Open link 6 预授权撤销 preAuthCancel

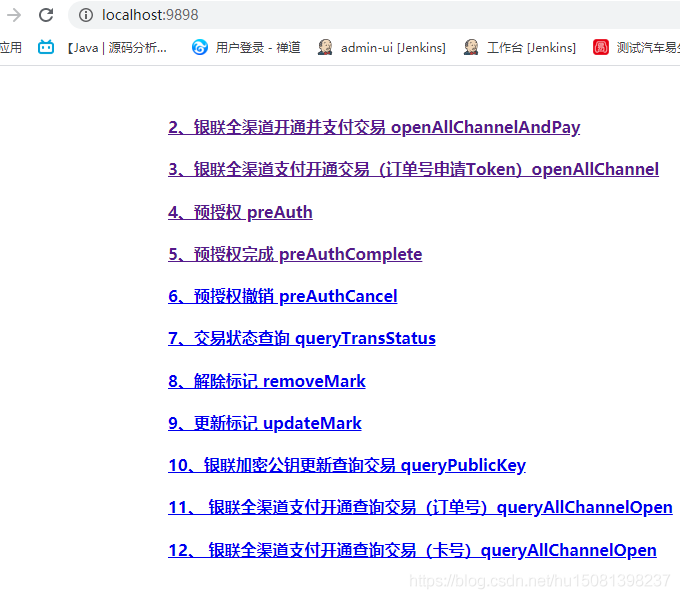point(283,296)
